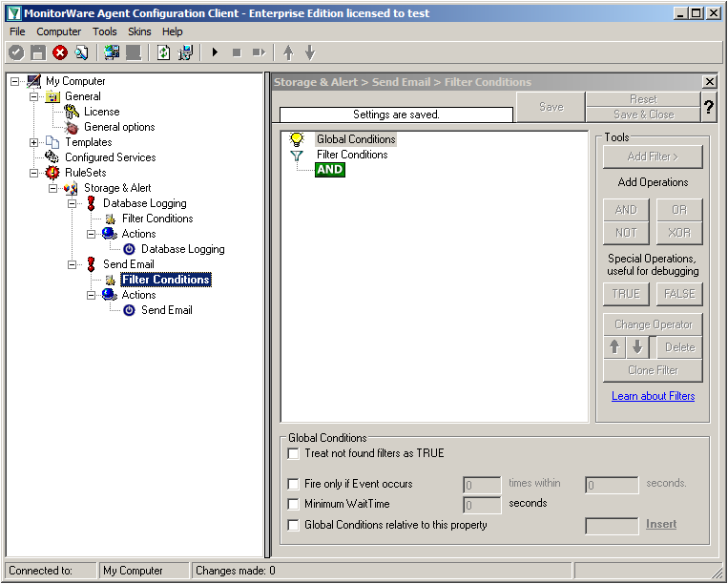Click the green arrows reload document icon

(x=163, y=52)
